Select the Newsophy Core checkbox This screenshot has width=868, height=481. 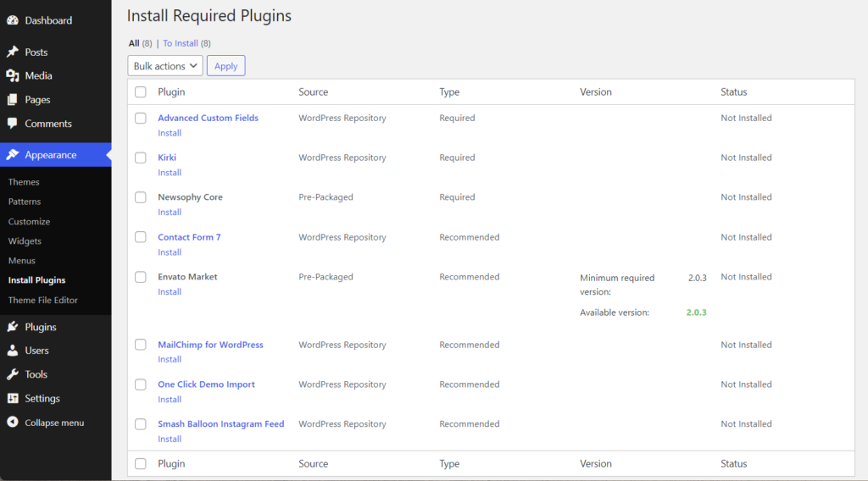coord(141,197)
